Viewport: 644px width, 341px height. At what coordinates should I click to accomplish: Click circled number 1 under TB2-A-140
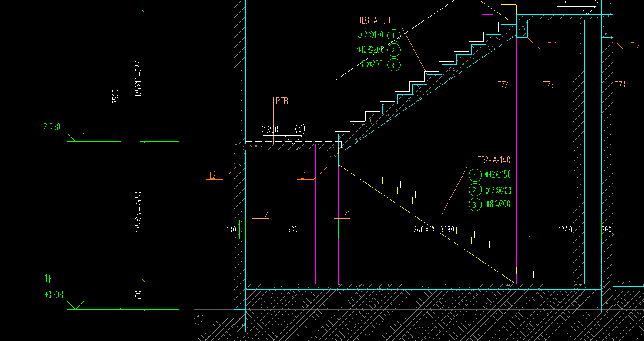[x=474, y=176]
